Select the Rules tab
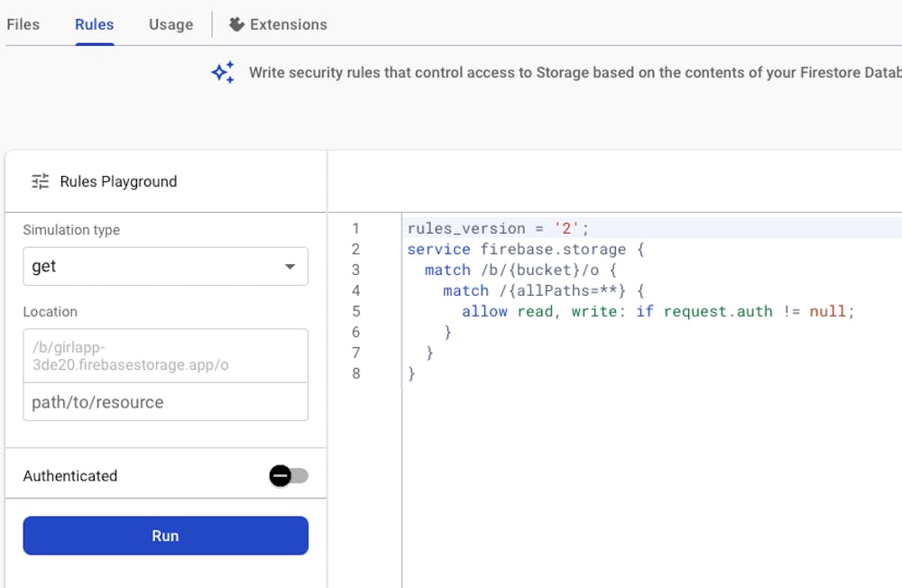This screenshot has height=588, width=902. pyautogui.click(x=95, y=24)
